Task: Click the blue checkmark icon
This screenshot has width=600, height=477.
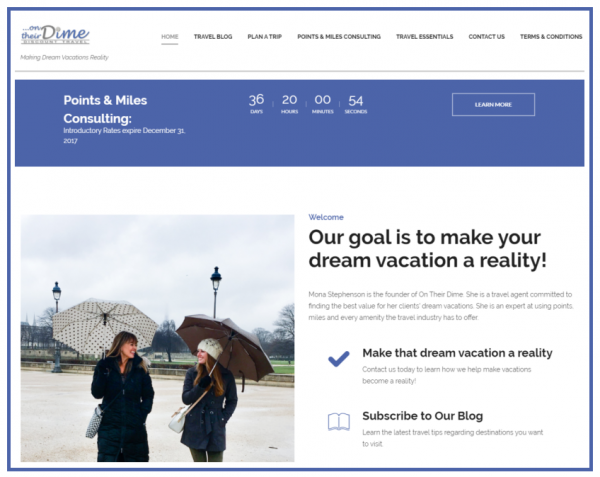Action: click(339, 359)
